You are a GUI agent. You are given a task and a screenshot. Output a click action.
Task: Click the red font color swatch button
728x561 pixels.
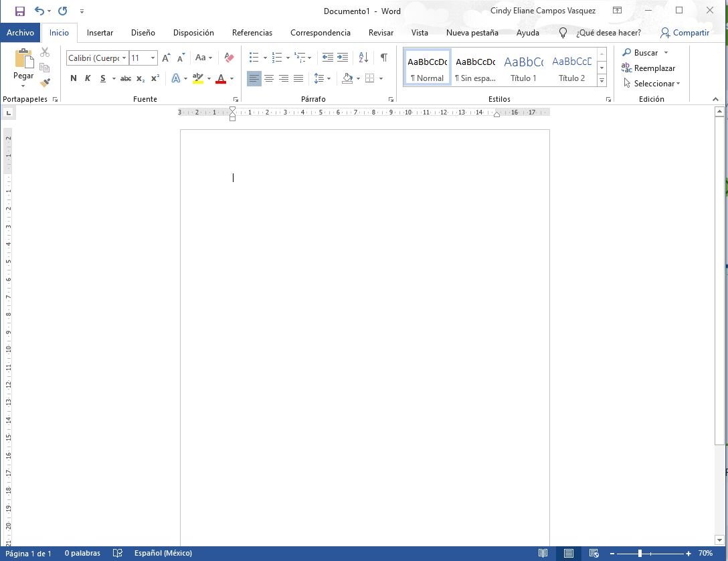pyautogui.click(x=221, y=78)
